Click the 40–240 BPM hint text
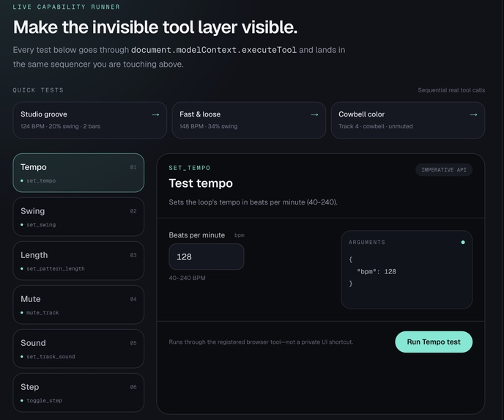The image size is (504, 420). coord(187,278)
